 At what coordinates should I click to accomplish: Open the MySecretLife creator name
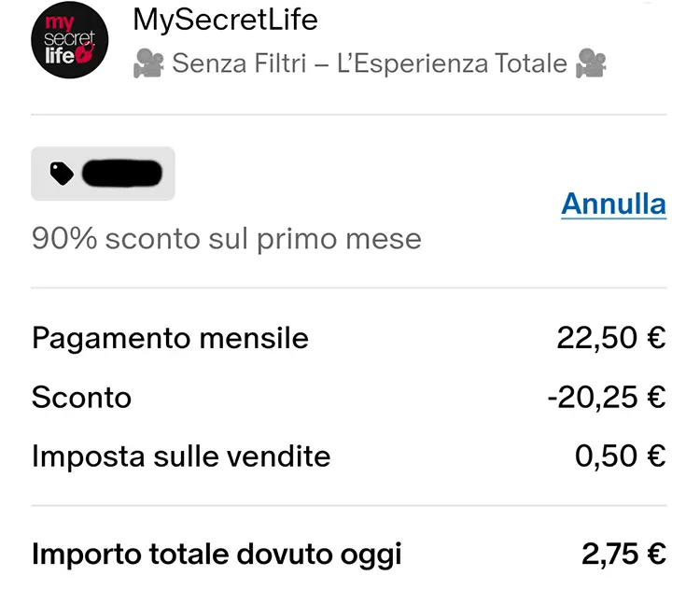(x=225, y=20)
